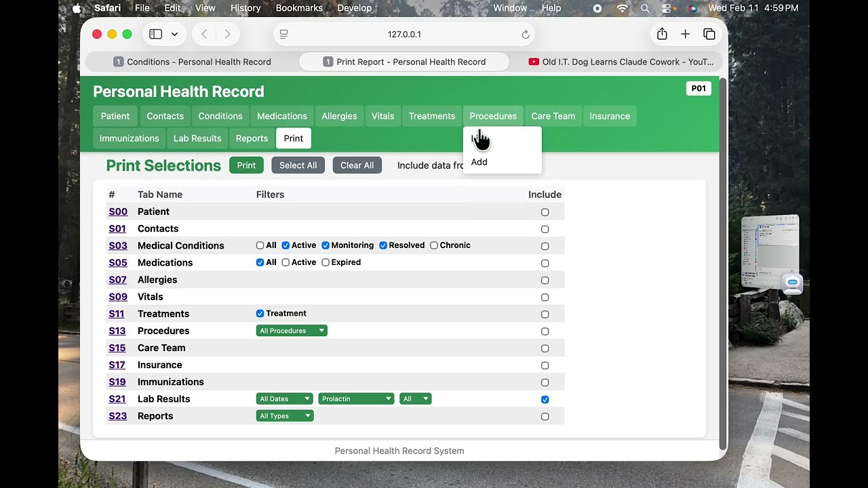
Task: Open Spotlight search icon in menu bar
Action: coord(644,8)
